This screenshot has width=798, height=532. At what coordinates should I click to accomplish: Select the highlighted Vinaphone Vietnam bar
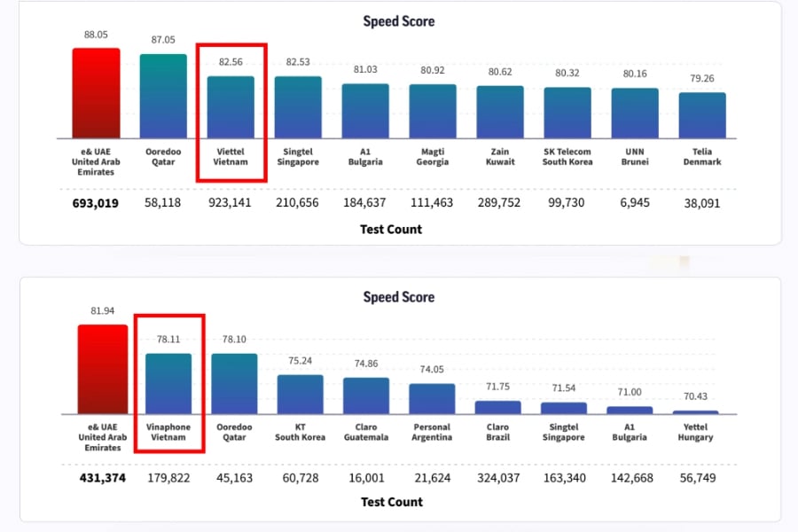pos(168,381)
